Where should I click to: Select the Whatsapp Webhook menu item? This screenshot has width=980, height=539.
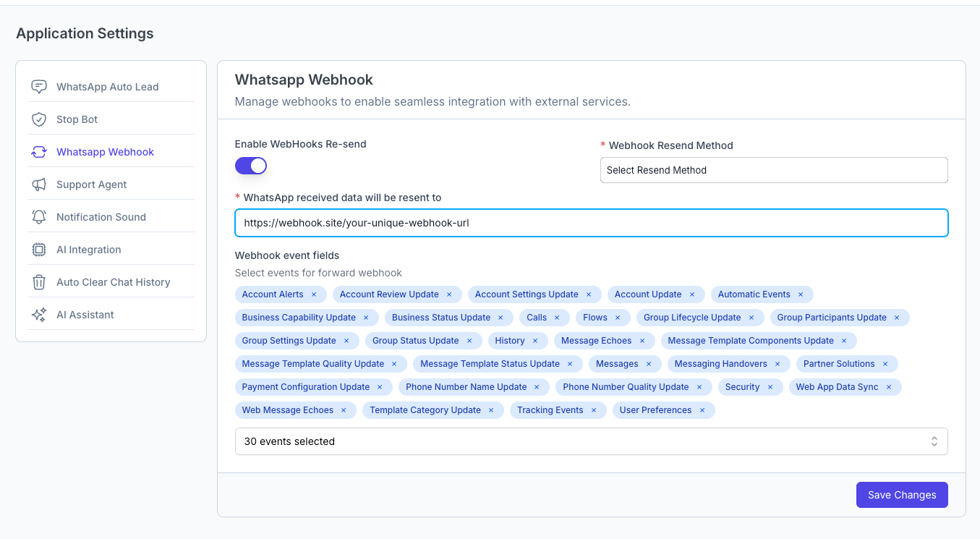[111, 152]
